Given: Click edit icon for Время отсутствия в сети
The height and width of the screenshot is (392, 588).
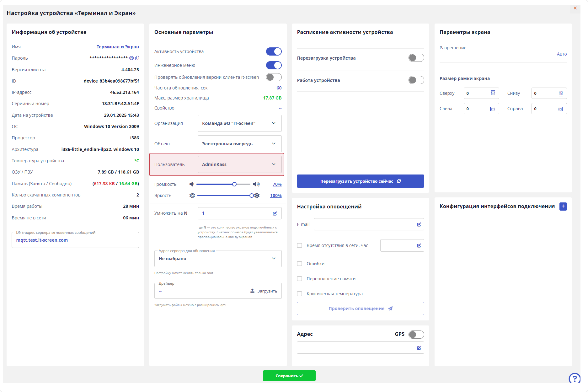Looking at the screenshot, I should (x=419, y=245).
